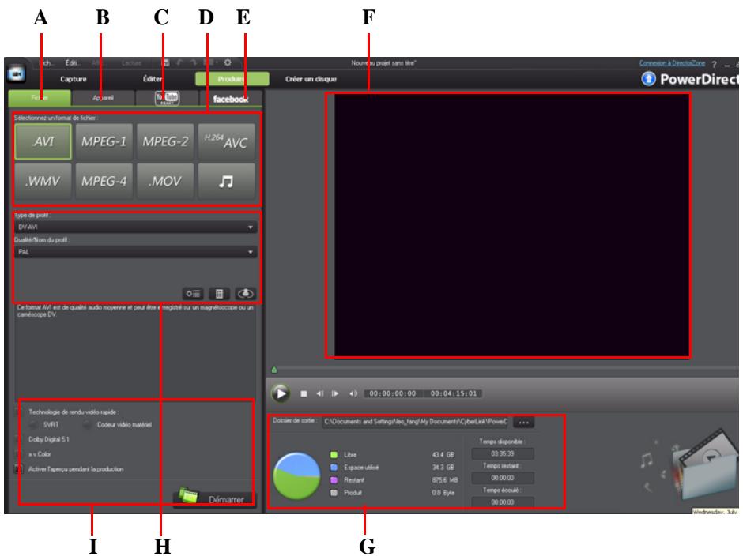743x560 pixels.
Task: Click the blue Espace utilisé legend swatch
Action: (334, 468)
